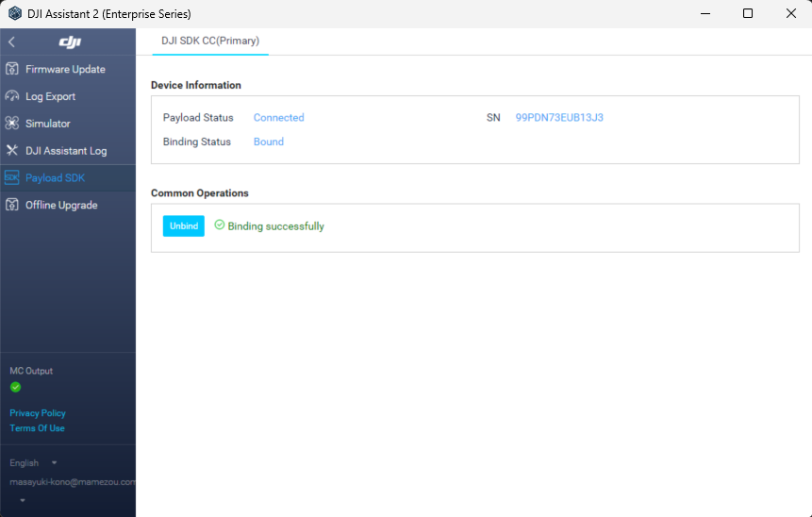
Task: Click the Log Export gauge icon
Action: [11, 96]
